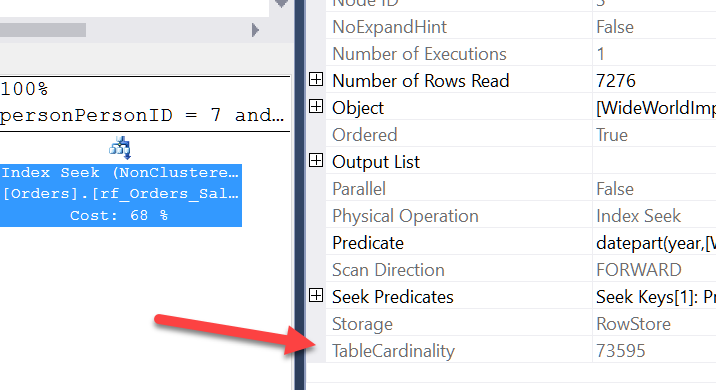This screenshot has height=390, width=716.
Task: Click the horizontal scrollbar right arrow
Action: pos(255,30)
